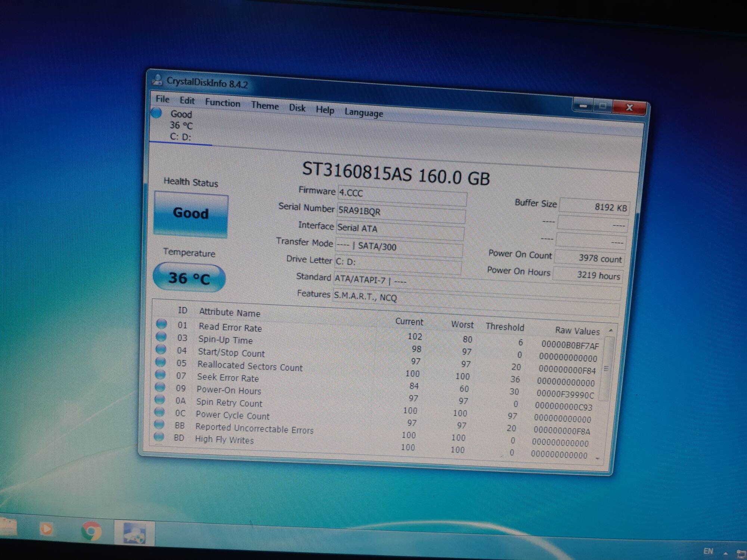Viewport: 747px width, 560px height.
Task: Click the attribute list scroll down arrow
Action: click(598, 458)
